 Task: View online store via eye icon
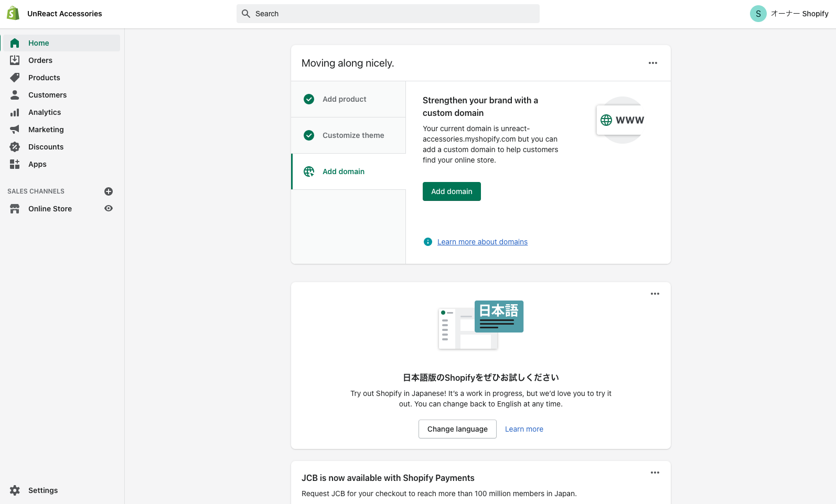click(x=109, y=208)
